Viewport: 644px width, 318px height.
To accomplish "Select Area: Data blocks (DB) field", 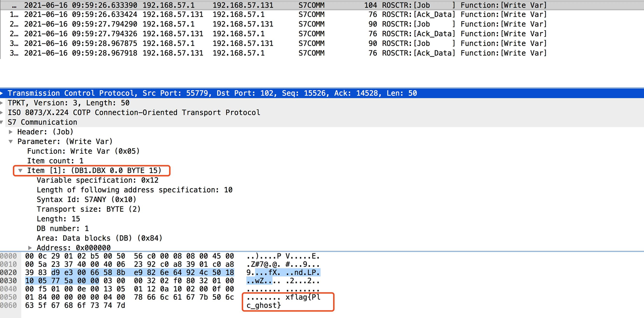I will point(100,239).
